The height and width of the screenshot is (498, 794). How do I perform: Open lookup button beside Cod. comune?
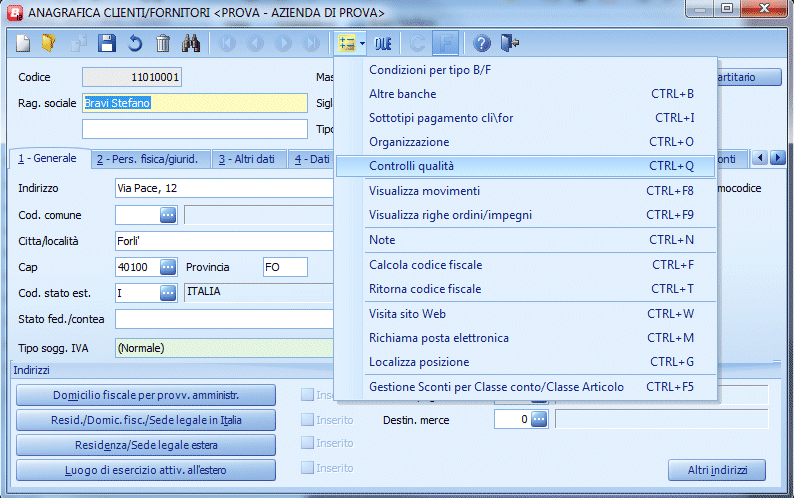pyautogui.click(x=168, y=215)
